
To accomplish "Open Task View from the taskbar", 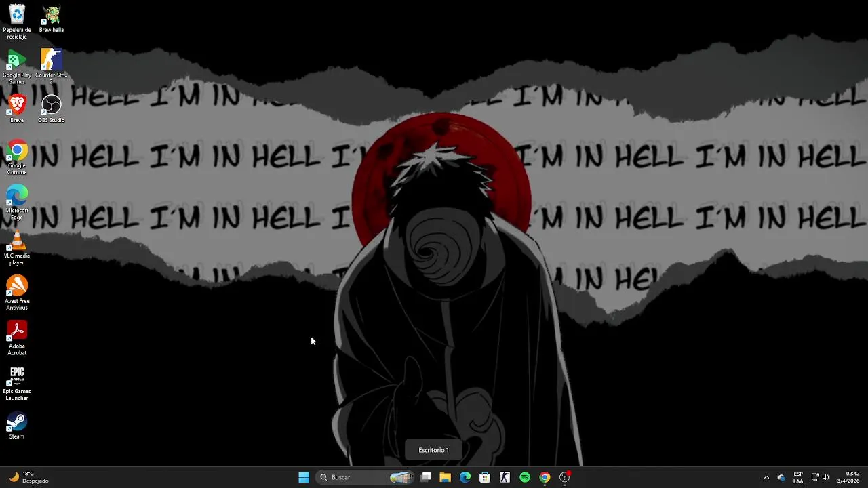I will (426, 477).
